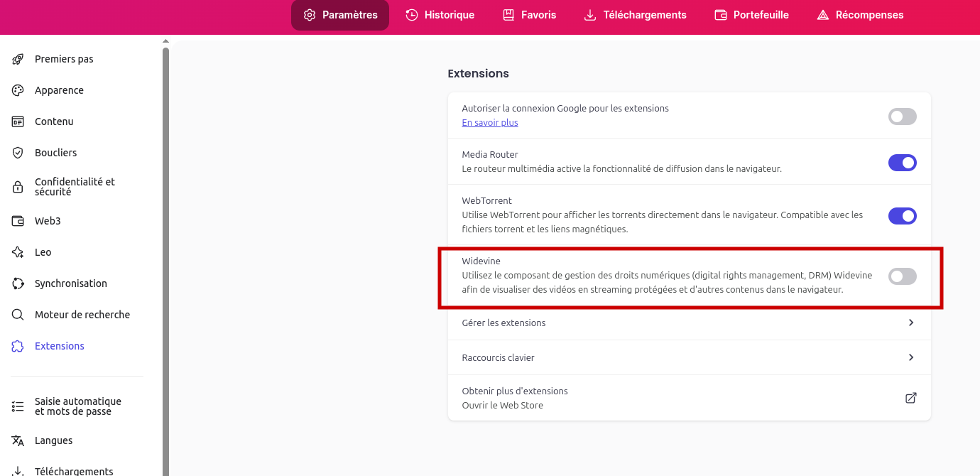Screen dimensions: 980x476
Task: Open Boucliers settings
Action: [x=55, y=153]
